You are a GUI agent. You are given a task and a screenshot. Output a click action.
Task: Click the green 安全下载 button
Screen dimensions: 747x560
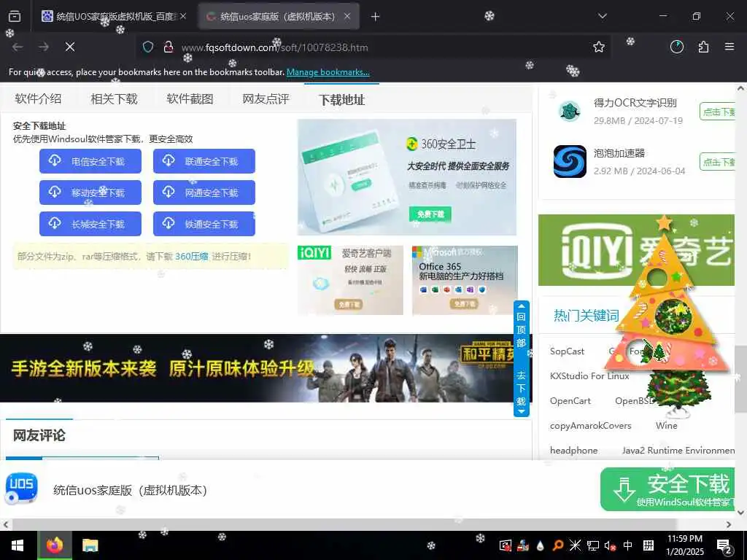coord(667,489)
